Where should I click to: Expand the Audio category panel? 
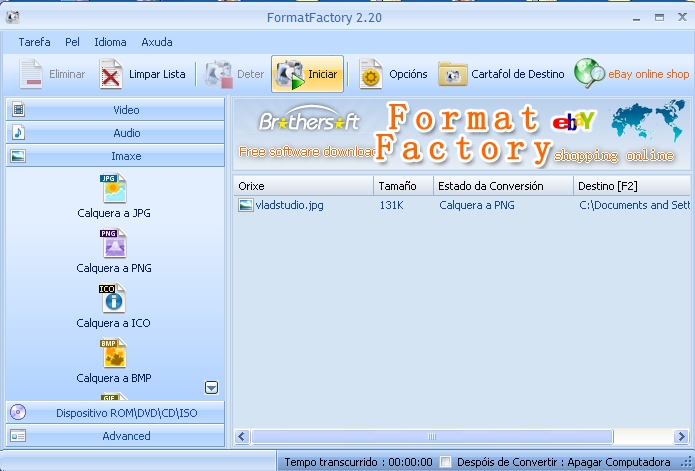coord(115,132)
